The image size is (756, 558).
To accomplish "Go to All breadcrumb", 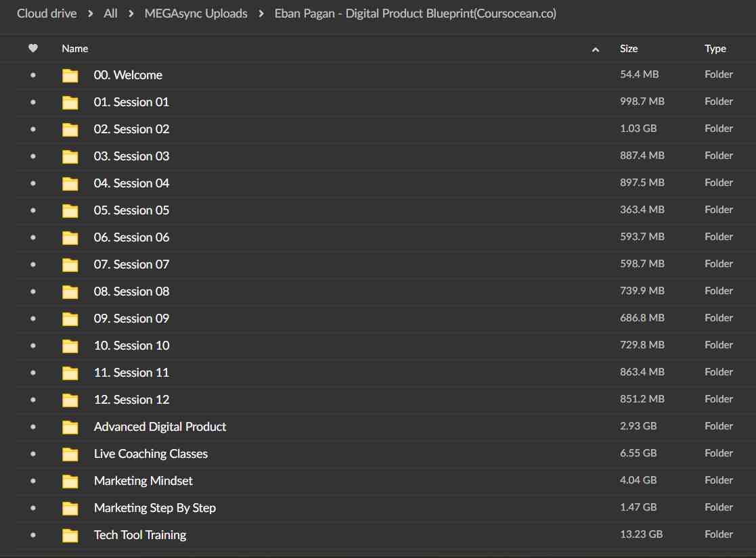I will tap(110, 14).
